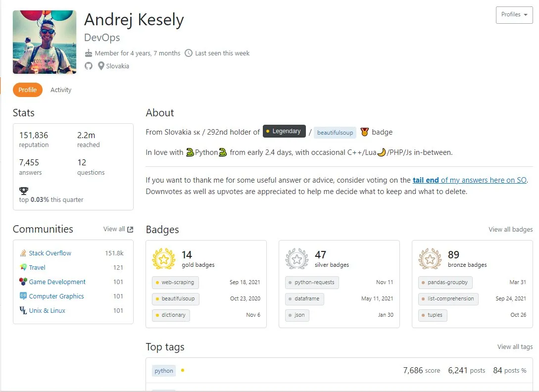The image size is (539, 392).
Task: Click the bronze badge medal icon
Action: point(430,259)
